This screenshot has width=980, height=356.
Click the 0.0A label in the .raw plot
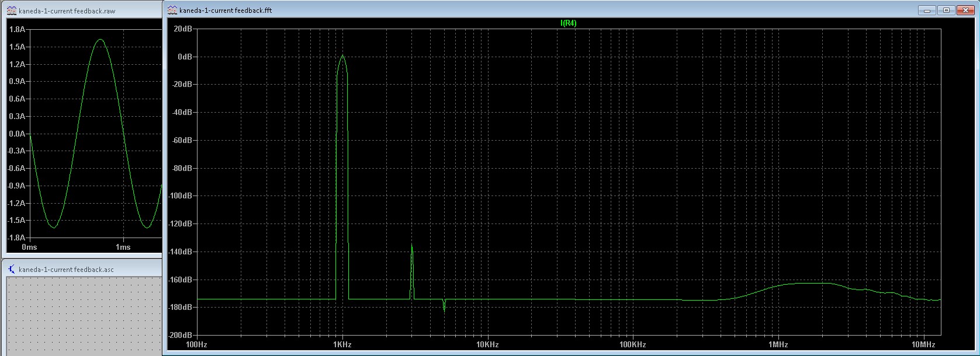coord(18,134)
